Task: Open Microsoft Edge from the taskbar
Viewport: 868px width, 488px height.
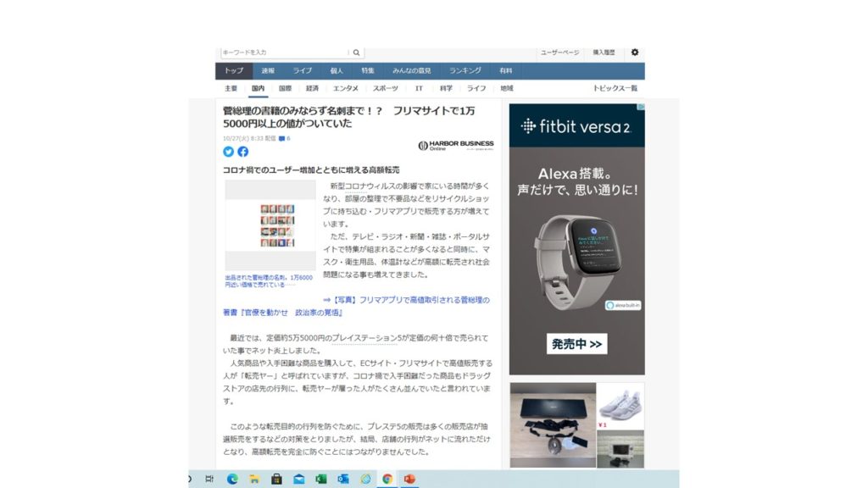Action: click(231, 480)
